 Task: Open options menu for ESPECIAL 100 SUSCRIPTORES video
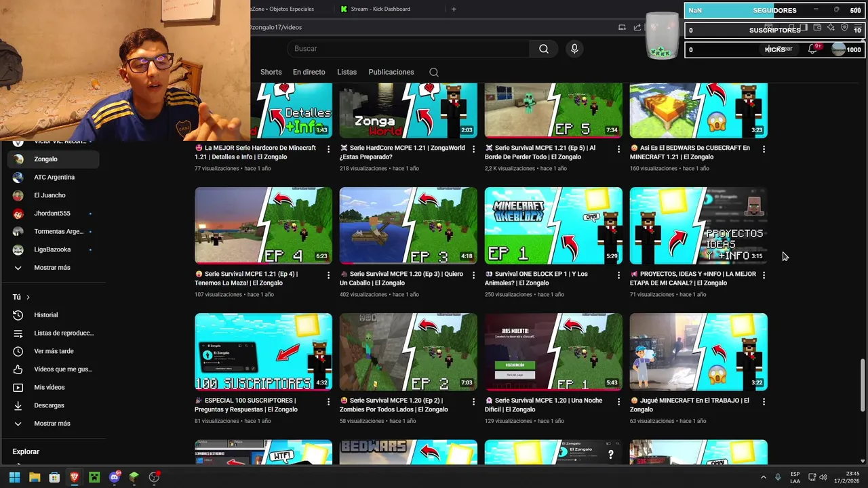pos(328,401)
